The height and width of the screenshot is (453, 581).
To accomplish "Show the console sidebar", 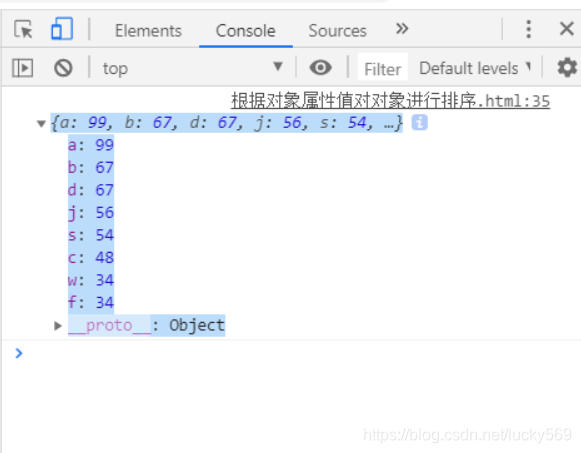I will pos(23,68).
